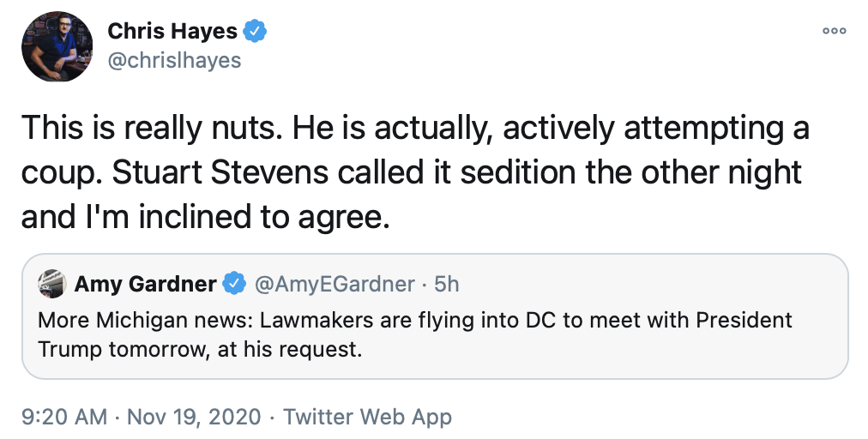Viewport: 868px width, 439px height.
Task: Open Chris Hayes' profile picture
Action: pyautogui.click(x=57, y=46)
